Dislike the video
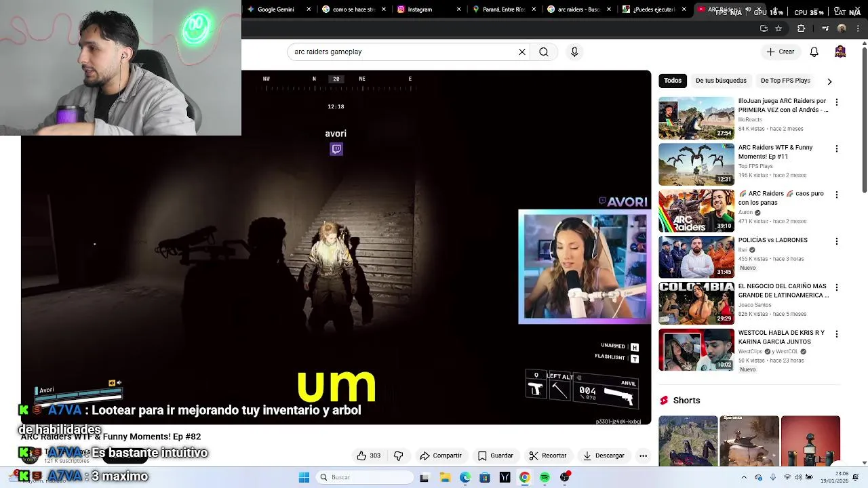 coord(399,455)
